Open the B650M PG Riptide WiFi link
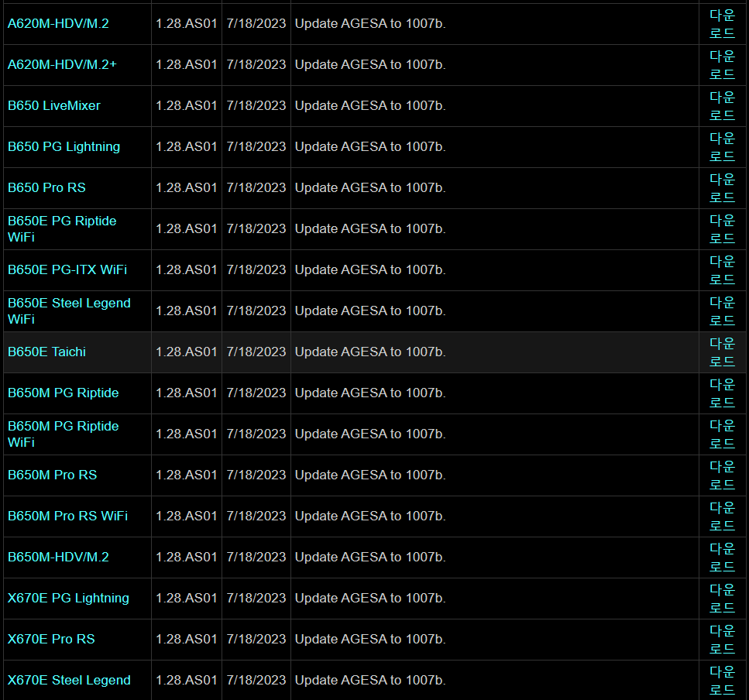 click(63, 434)
